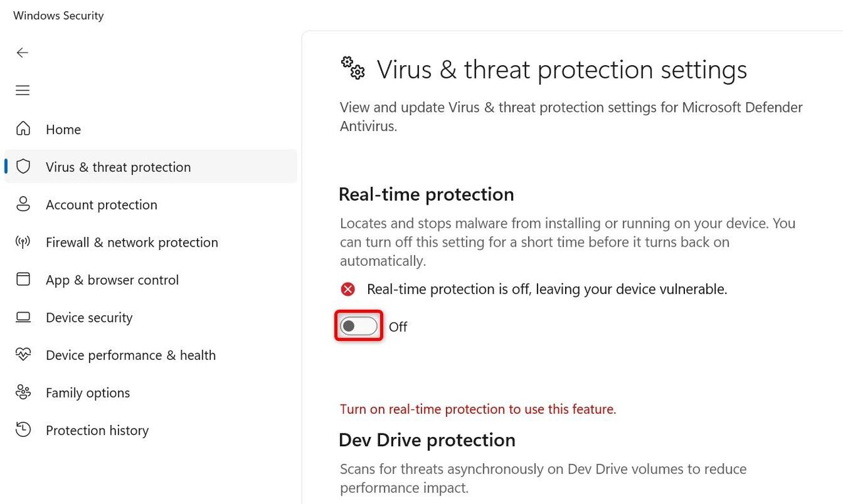Select Virus & threat protection in the sidebar
This screenshot has height=504, width=843.
click(x=118, y=166)
